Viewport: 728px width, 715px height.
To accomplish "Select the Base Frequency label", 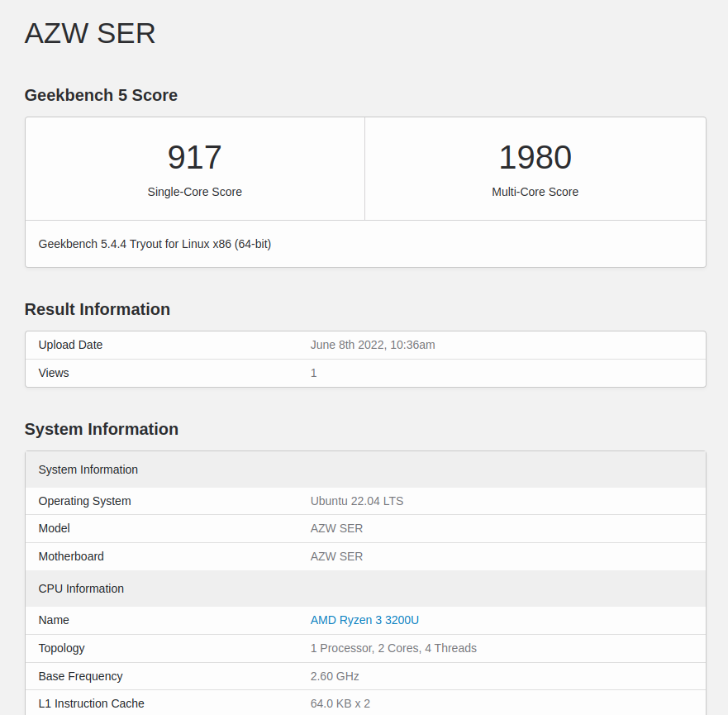I will [80, 676].
